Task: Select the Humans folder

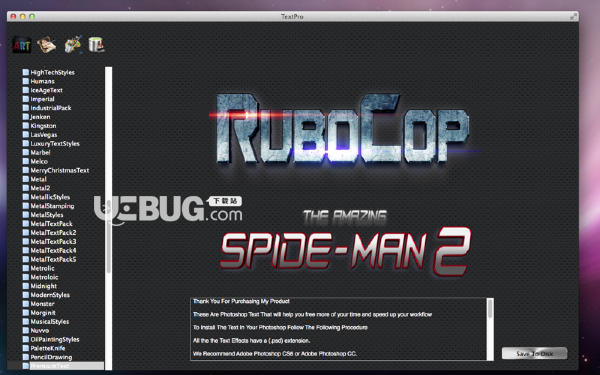Action: tap(39, 81)
